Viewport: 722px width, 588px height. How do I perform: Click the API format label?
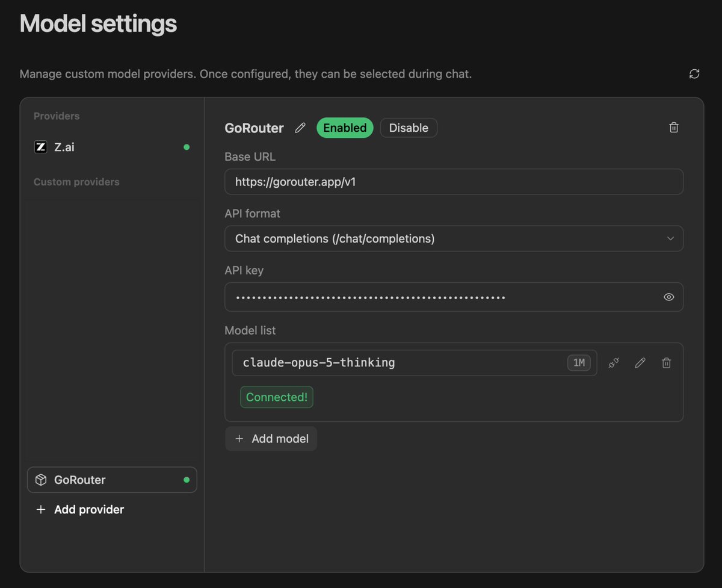pyautogui.click(x=253, y=214)
